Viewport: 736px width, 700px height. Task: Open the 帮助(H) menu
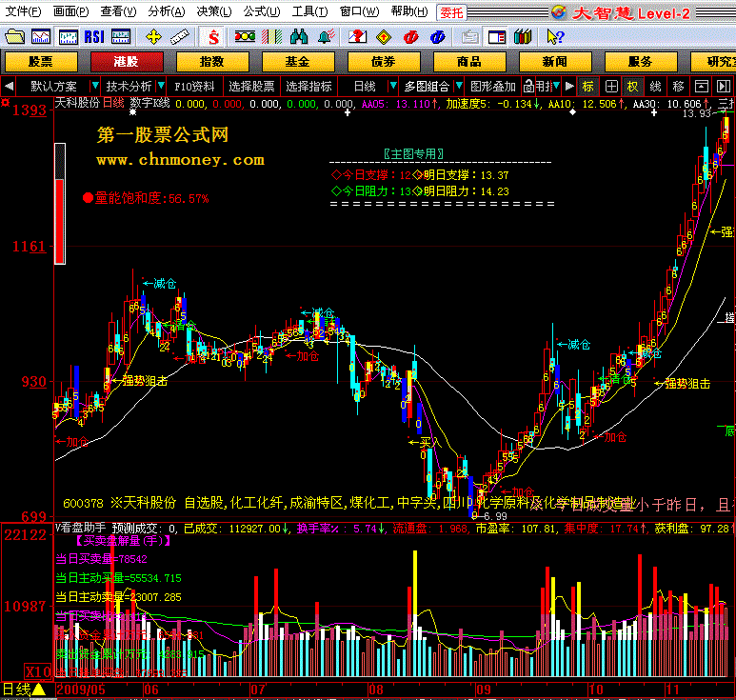click(409, 11)
